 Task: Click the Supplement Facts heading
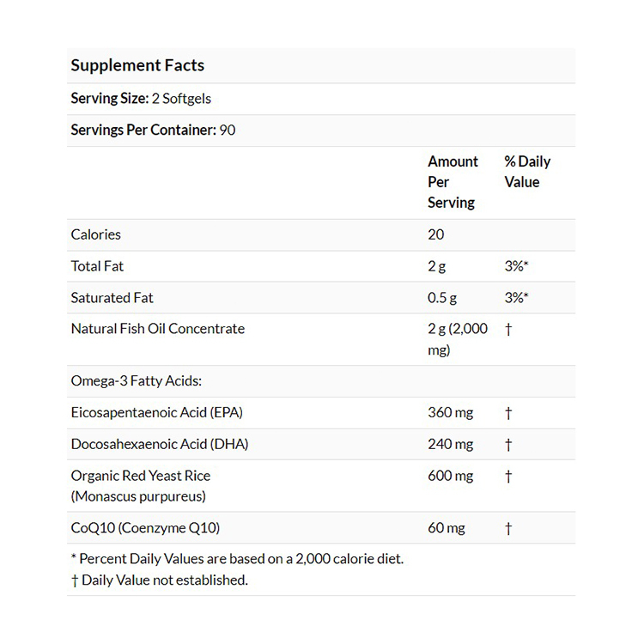tap(137, 65)
